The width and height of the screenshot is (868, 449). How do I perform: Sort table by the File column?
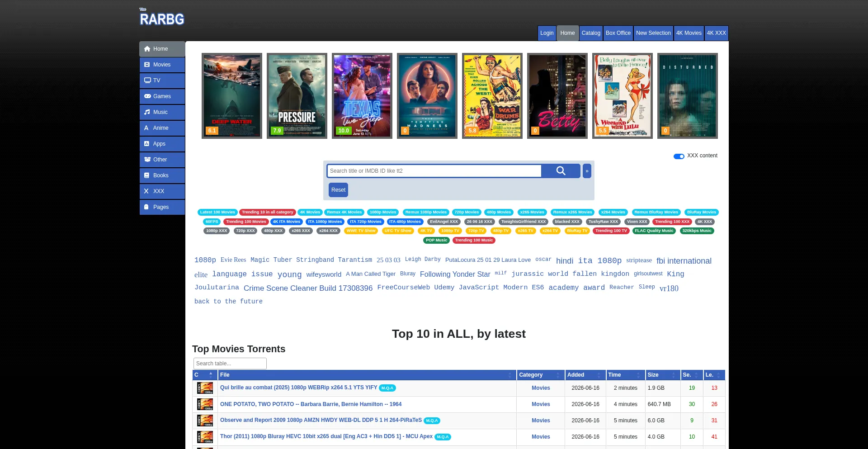coord(367,375)
